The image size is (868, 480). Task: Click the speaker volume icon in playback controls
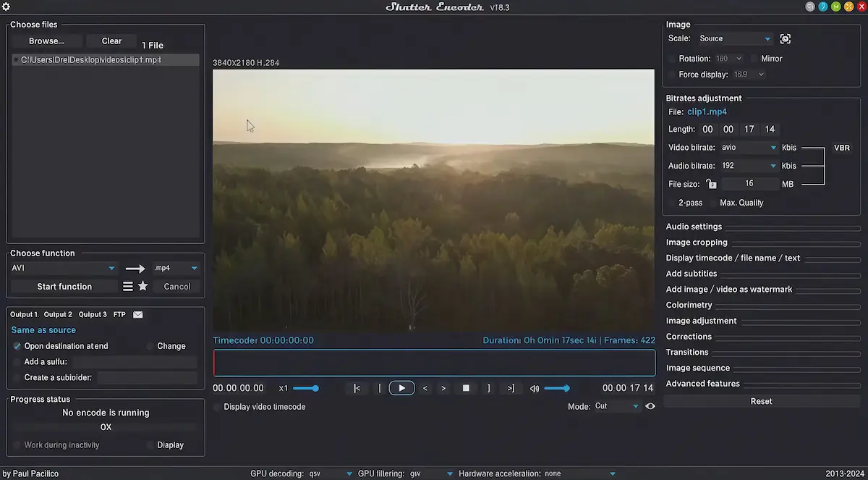(x=534, y=388)
